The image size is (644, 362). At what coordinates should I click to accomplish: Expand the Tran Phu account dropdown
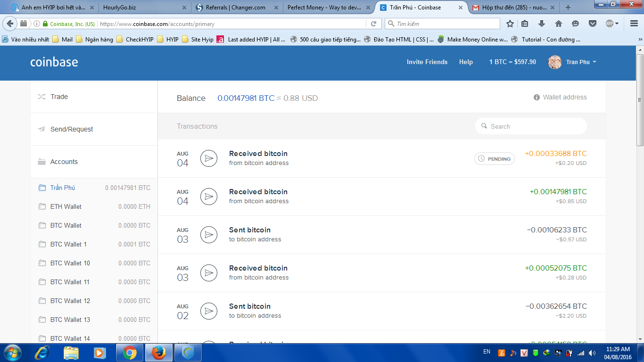click(594, 62)
